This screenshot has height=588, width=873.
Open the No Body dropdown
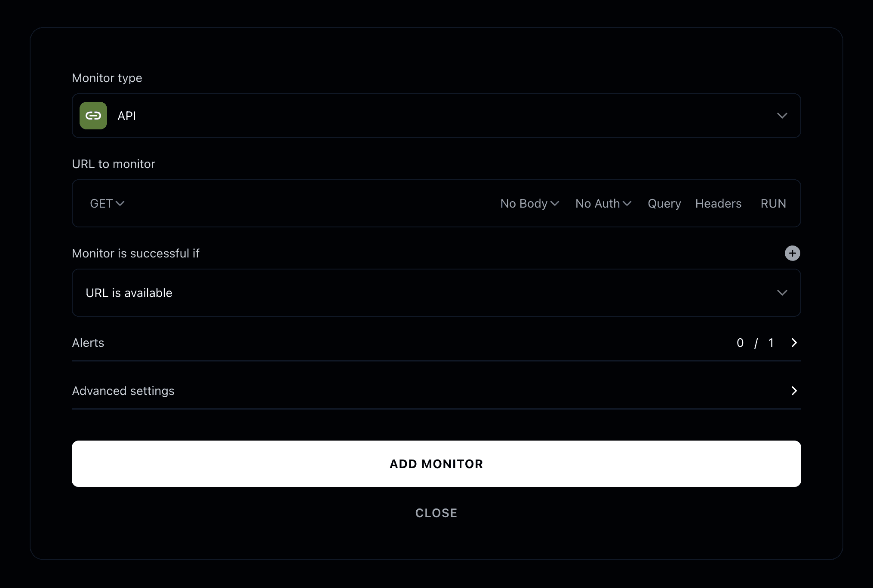529,203
